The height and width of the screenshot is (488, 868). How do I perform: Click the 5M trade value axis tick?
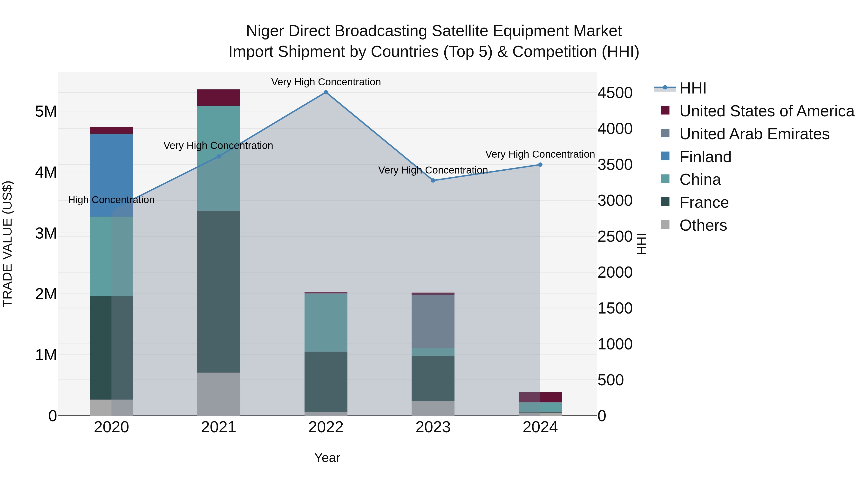(46, 111)
